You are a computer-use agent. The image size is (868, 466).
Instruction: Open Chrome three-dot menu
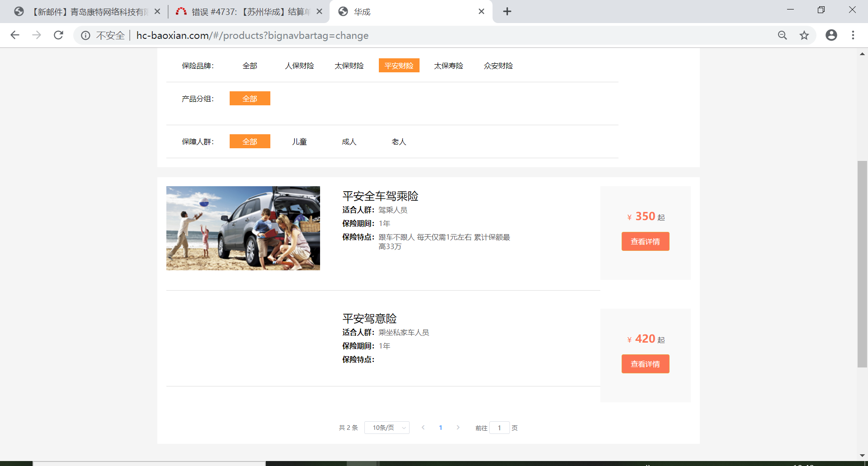(853, 35)
